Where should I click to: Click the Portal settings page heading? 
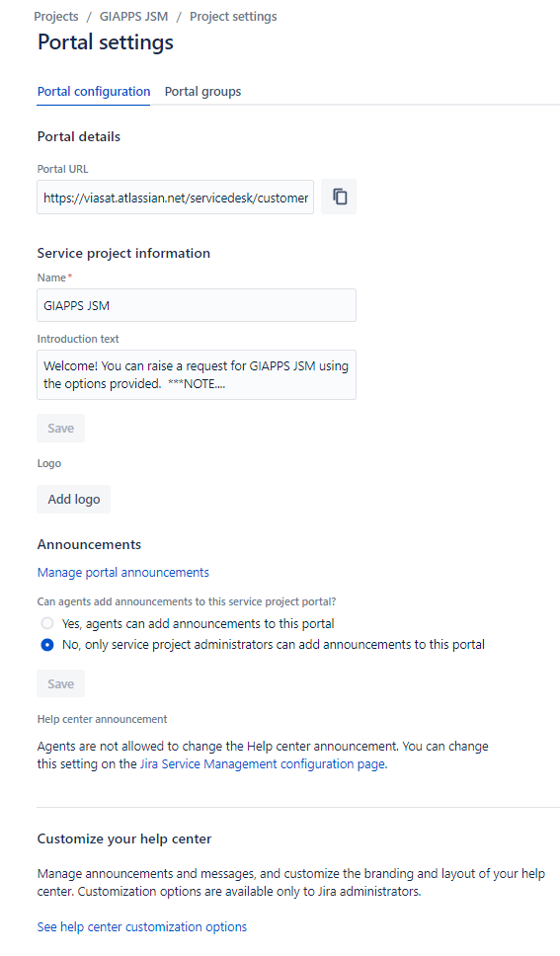(x=106, y=42)
